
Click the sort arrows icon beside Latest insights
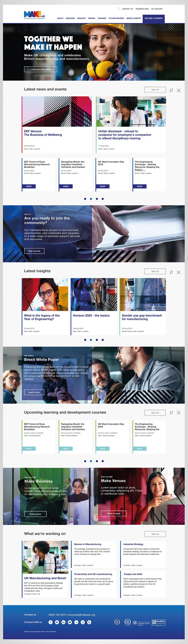point(171,272)
